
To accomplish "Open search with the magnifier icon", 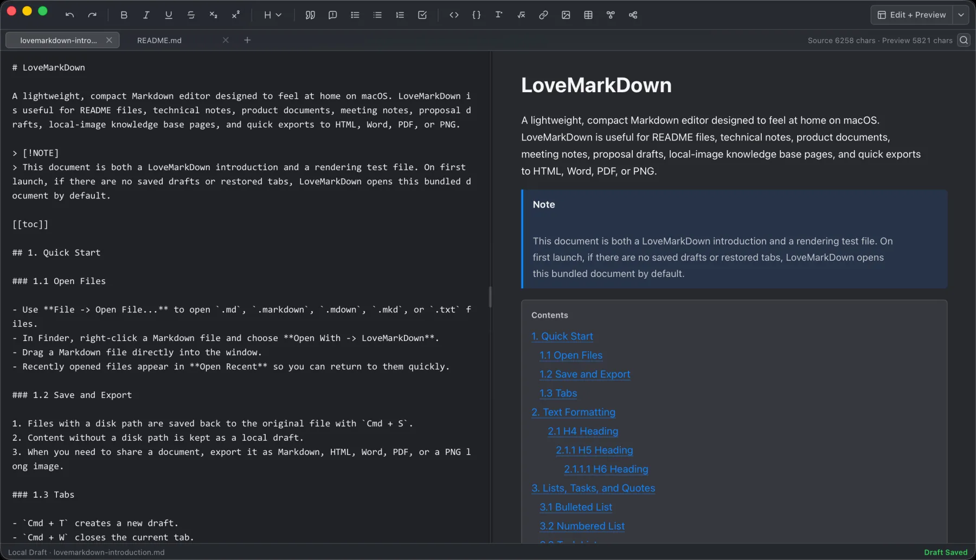I will point(964,40).
